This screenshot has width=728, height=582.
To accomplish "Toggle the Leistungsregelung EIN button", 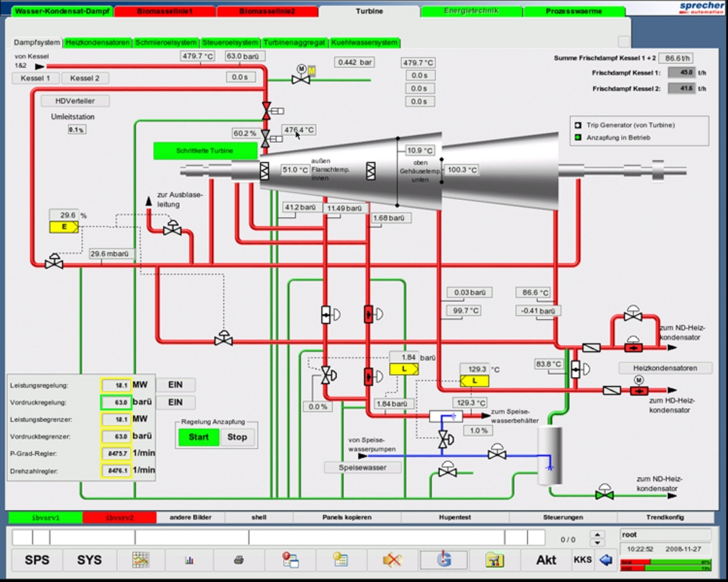I will pos(175,385).
